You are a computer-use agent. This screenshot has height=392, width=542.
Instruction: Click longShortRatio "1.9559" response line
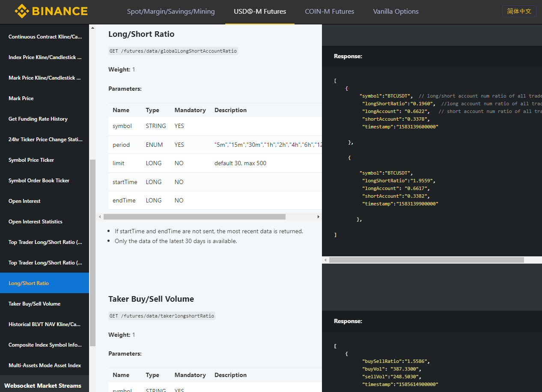[399, 181]
